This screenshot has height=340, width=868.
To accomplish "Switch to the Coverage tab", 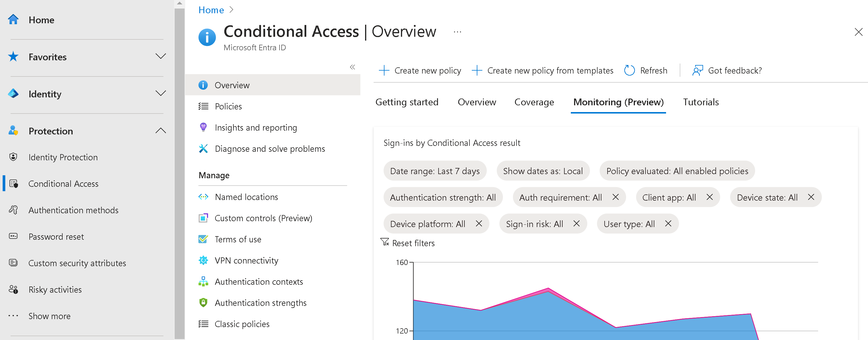I will [534, 102].
